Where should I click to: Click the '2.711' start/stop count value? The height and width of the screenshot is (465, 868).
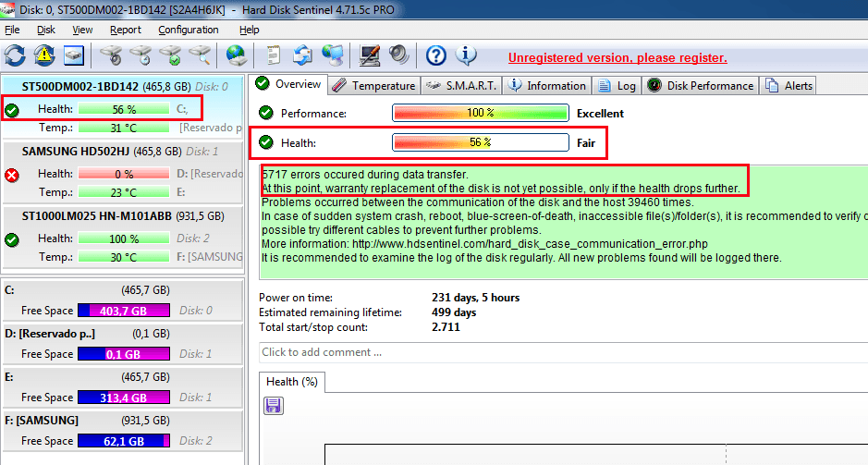point(446,327)
